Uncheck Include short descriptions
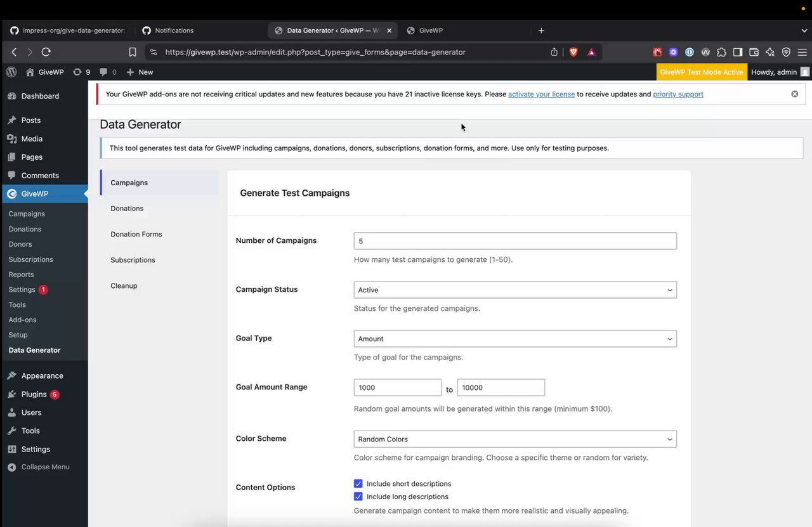This screenshot has height=527, width=812. (358, 484)
